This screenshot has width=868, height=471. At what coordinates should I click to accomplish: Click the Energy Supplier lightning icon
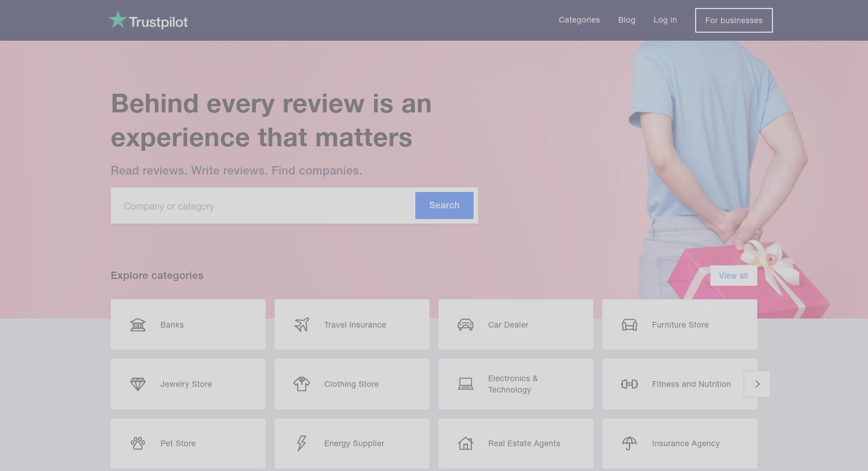point(302,443)
